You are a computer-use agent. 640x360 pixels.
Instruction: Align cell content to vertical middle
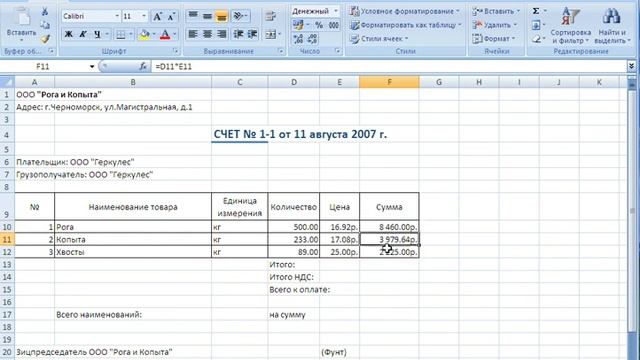pos(207,16)
